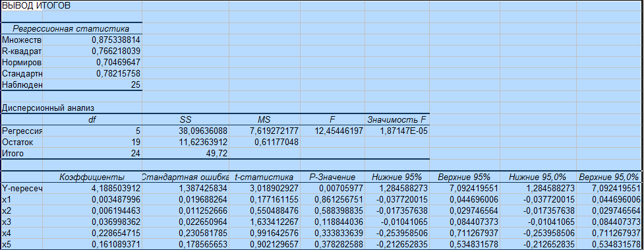644x250 pixels.
Task: Click the F value 12,45446197
Action: pos(339,131)
